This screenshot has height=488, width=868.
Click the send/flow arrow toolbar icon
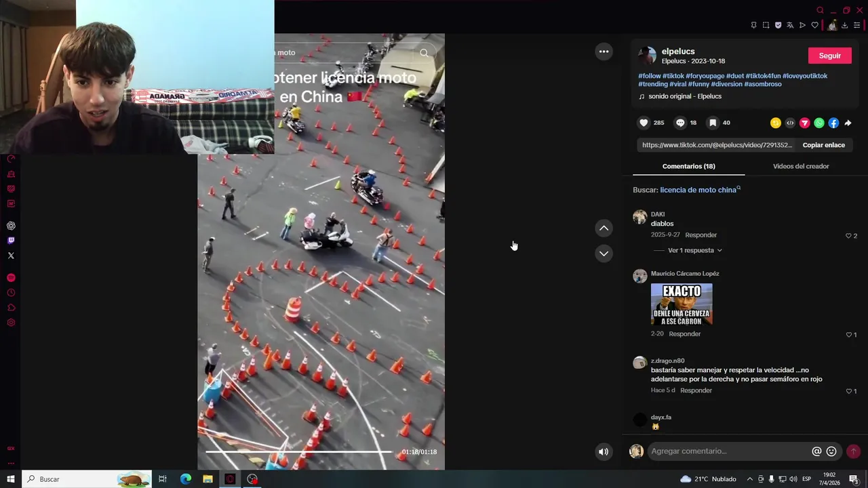802,25
